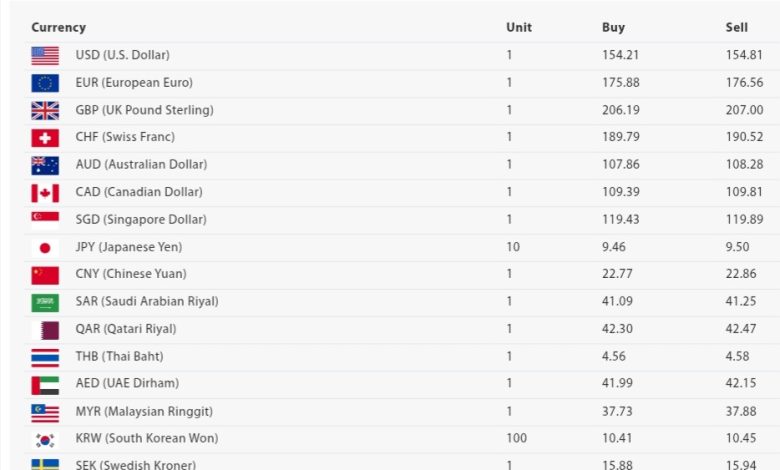Image resolution: width=780 pixels, height=470 pixels.
Task: Select the Unit column header
Action: pos(519,27)
